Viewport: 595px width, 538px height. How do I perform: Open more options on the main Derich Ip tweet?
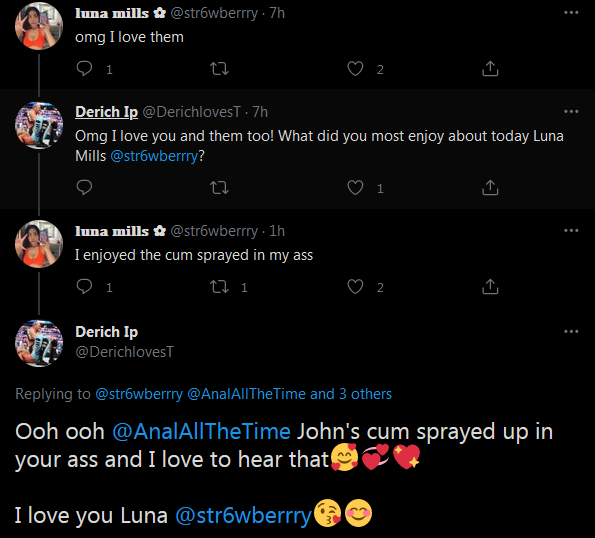571,331
